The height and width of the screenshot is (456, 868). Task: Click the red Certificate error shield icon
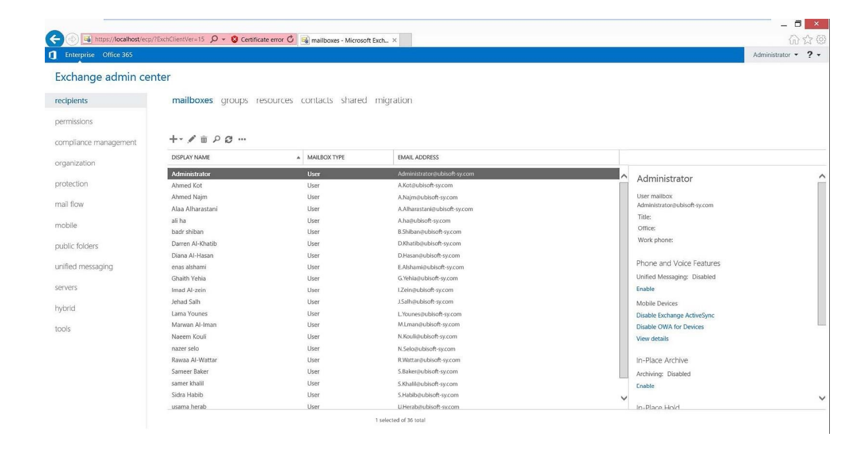[235, 39]
